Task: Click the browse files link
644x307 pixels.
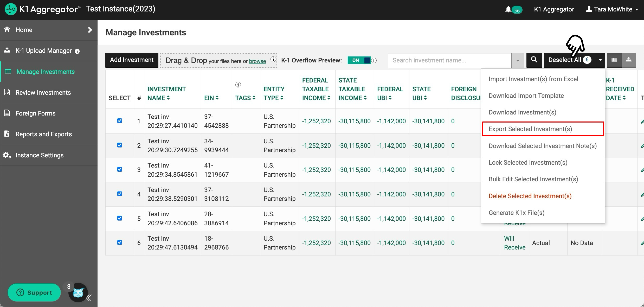Action: [257, 61]
